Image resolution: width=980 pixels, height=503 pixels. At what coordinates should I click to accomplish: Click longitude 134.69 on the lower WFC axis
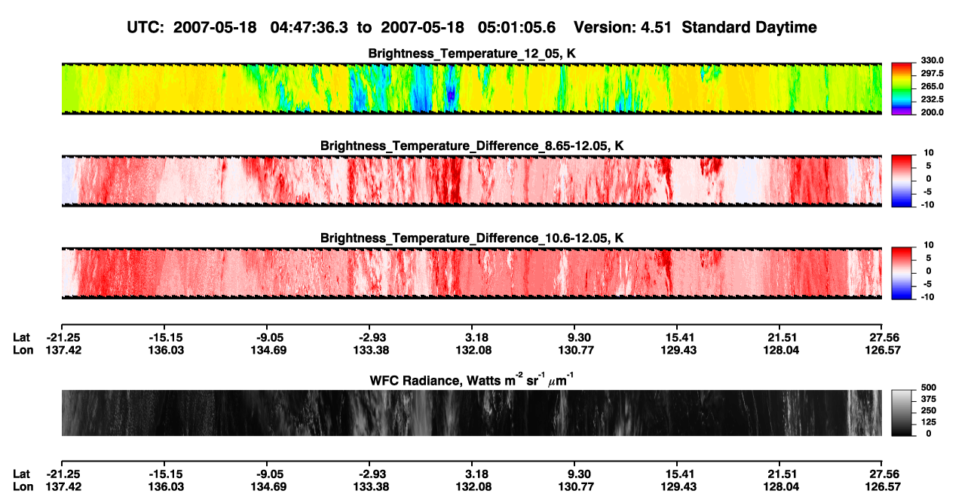(x=267, y=487)
